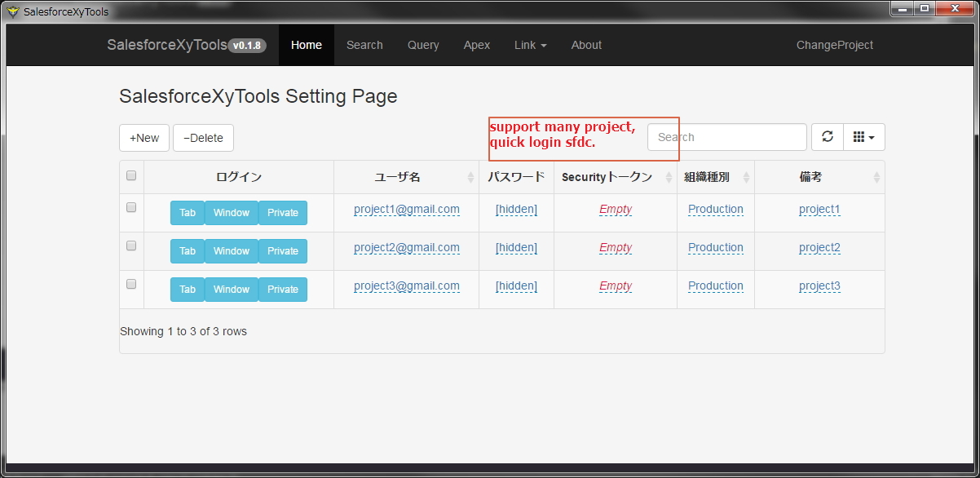Focus the table Search input field
The height and width of the screenshot is (478, 980).
tap(727, 137)
